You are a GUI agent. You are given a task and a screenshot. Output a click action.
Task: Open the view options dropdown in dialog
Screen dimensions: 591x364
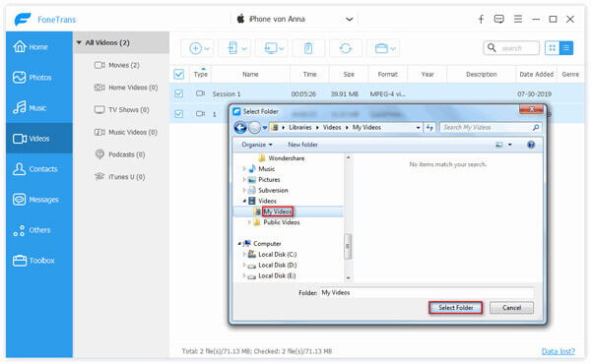coord(510,145)
